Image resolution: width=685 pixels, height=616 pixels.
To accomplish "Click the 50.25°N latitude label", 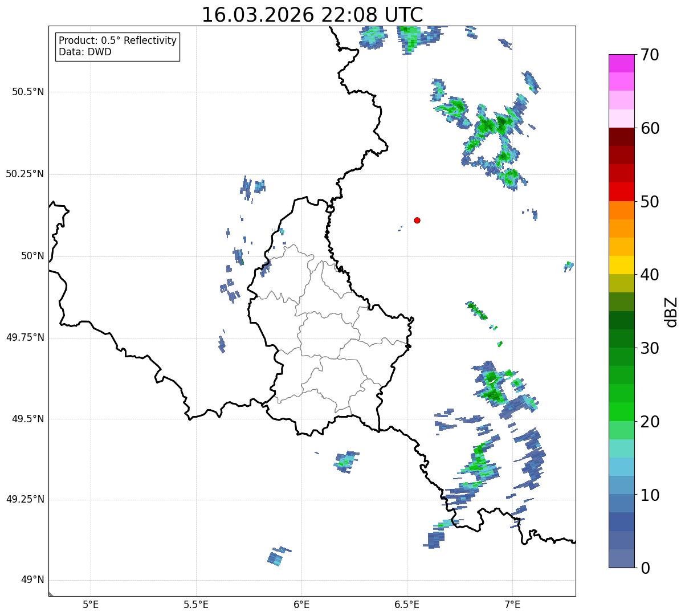I will pyautogui.click(x=25, y=174).
